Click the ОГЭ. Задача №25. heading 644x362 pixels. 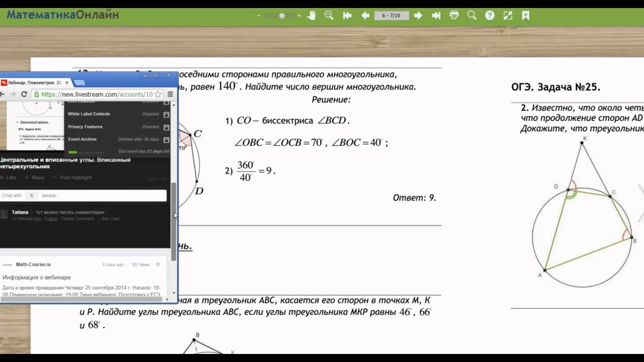(555, 87)
